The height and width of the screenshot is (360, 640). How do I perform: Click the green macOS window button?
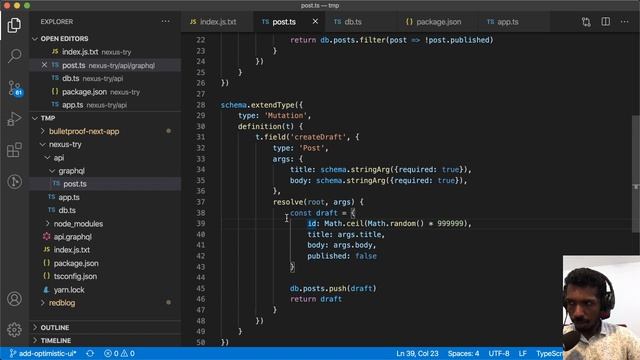27,6
